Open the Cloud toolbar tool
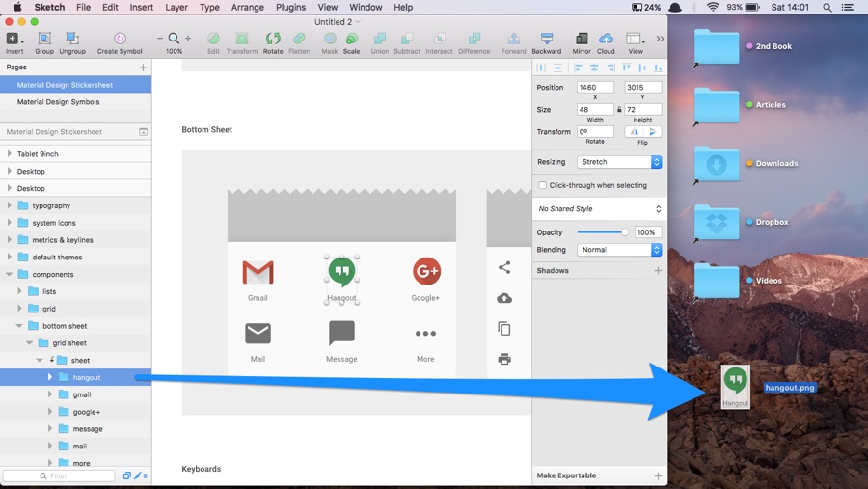Viewport: 868px width, 489px height. pos(606,42)
